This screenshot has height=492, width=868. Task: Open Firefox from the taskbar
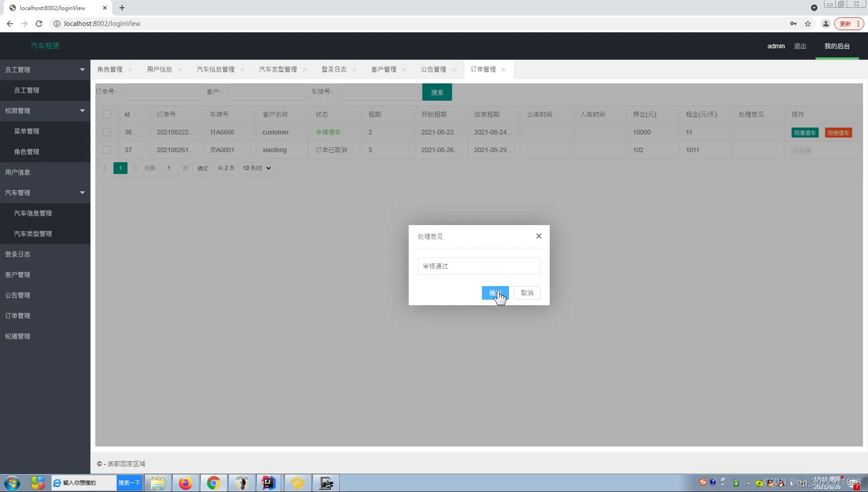(x=185, y=483)
